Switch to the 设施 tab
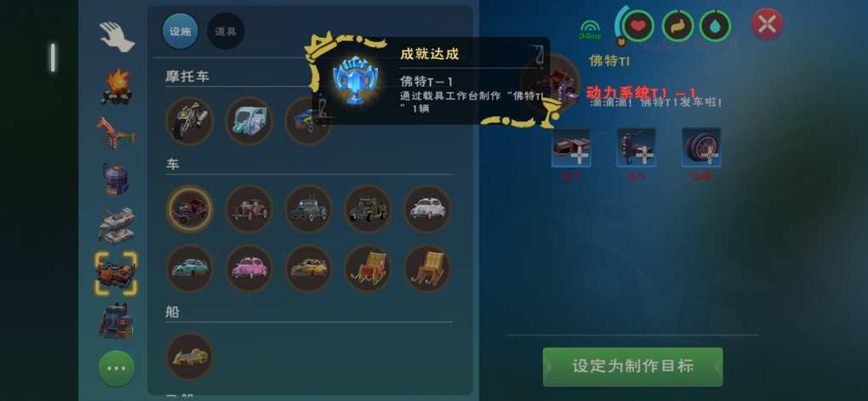 [x=180, y=32]
